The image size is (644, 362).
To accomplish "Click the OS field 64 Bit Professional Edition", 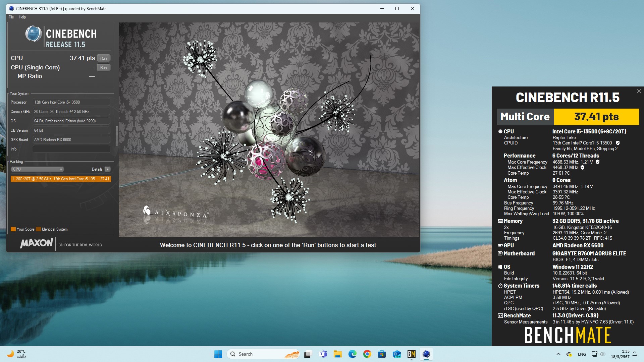I will [71, 121].
